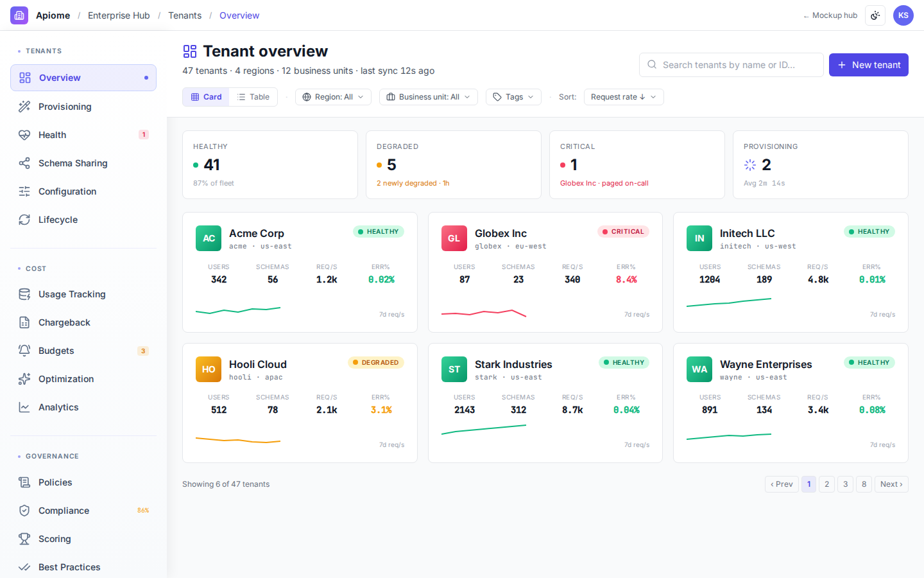
Task: Open the Degraded summary card
Action: [454, 165]
